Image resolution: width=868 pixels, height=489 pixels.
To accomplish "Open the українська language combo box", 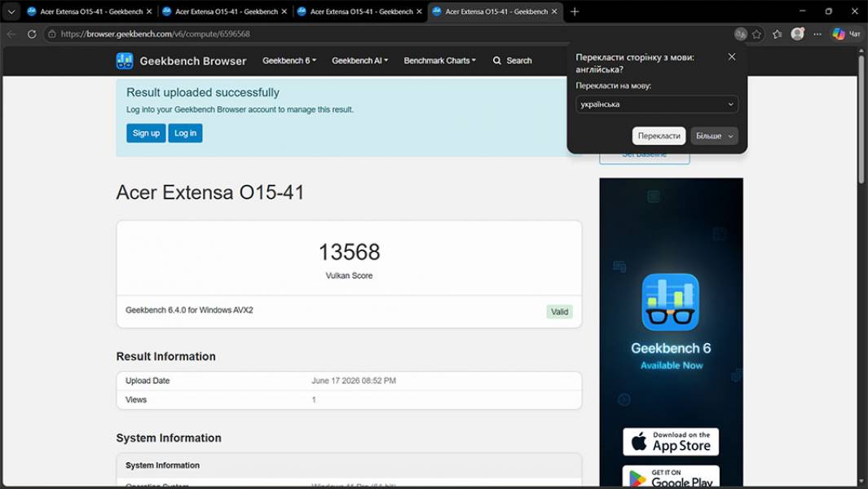I will [657, 104].
